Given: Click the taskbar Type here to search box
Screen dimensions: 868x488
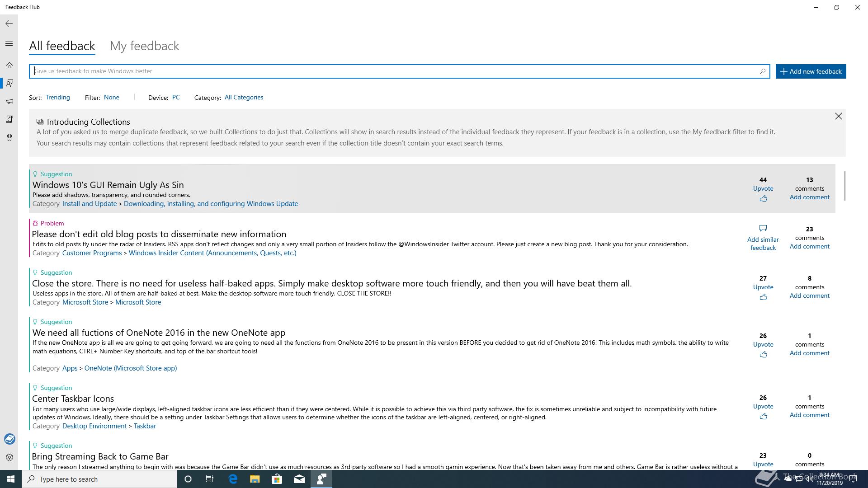Looking at the screenshot, I should coord(99,479).
